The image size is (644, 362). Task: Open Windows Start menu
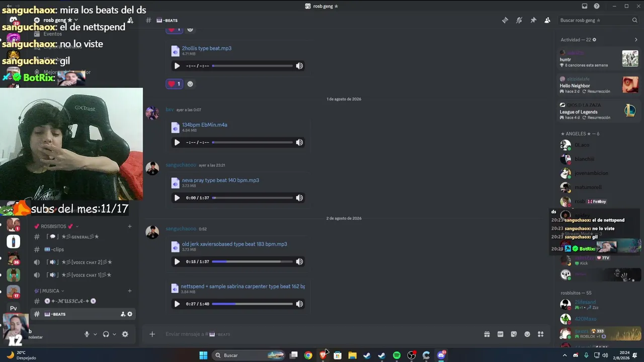click(203, 355)
